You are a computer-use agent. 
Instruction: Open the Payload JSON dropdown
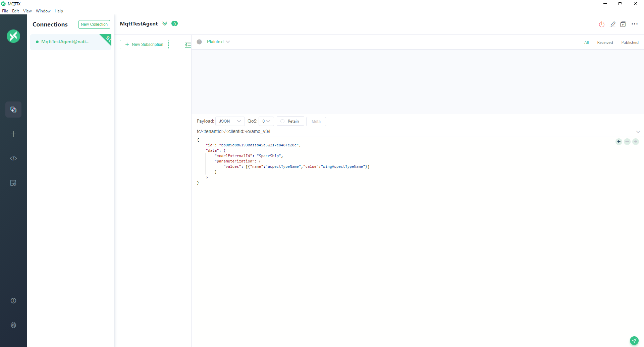[230, 121]
